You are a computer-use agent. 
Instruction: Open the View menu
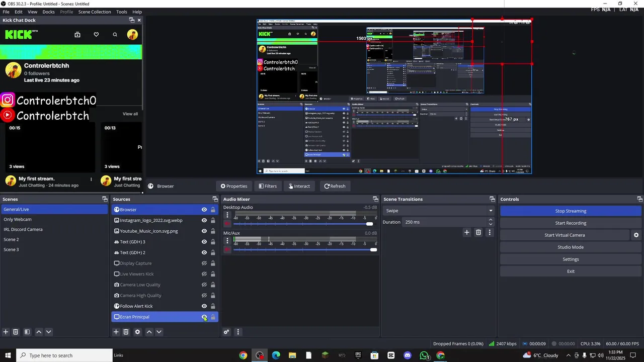pyautogui.click(x=32, y=12)
